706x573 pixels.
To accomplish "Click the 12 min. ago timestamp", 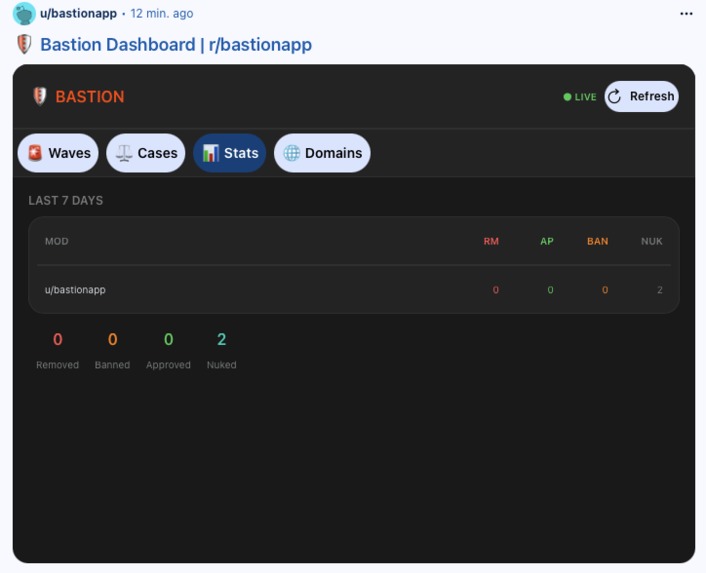I will click(x=162, y=14).
